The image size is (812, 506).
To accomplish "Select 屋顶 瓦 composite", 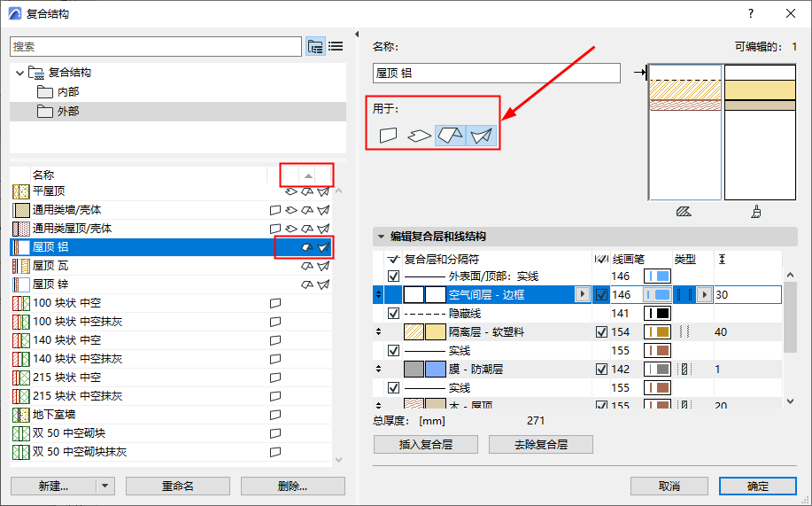I will click(x=171, y=266).
